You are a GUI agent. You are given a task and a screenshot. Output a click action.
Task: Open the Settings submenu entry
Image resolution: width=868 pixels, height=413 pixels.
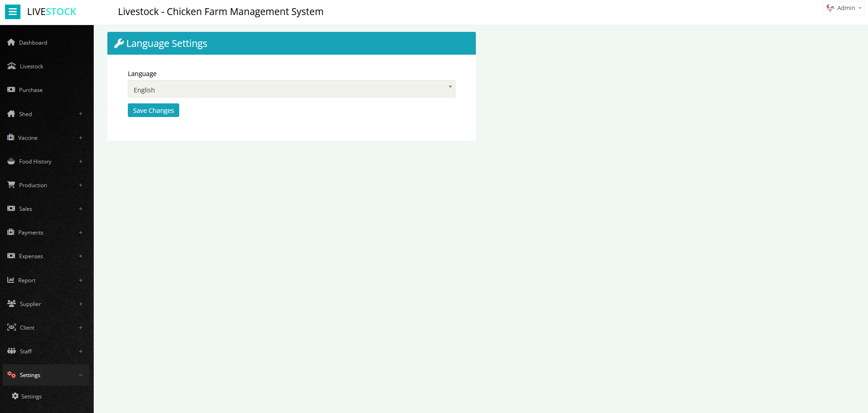pyautogui.click(x=31, y=396)
